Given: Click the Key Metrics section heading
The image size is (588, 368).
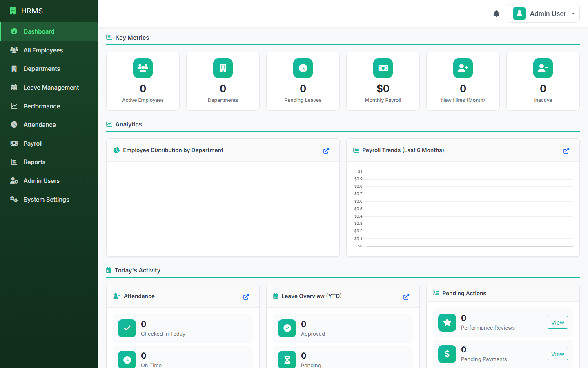Looking at the screenshot, I should pyautogui.click(x=132, y=38).
